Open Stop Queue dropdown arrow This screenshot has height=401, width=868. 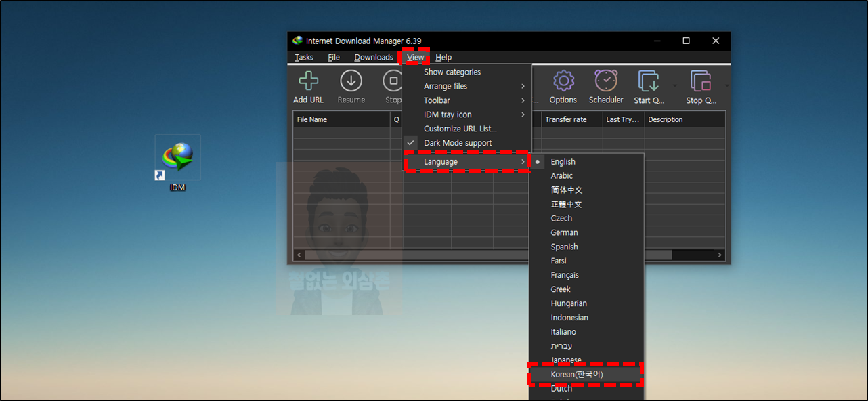pos(726,86)
